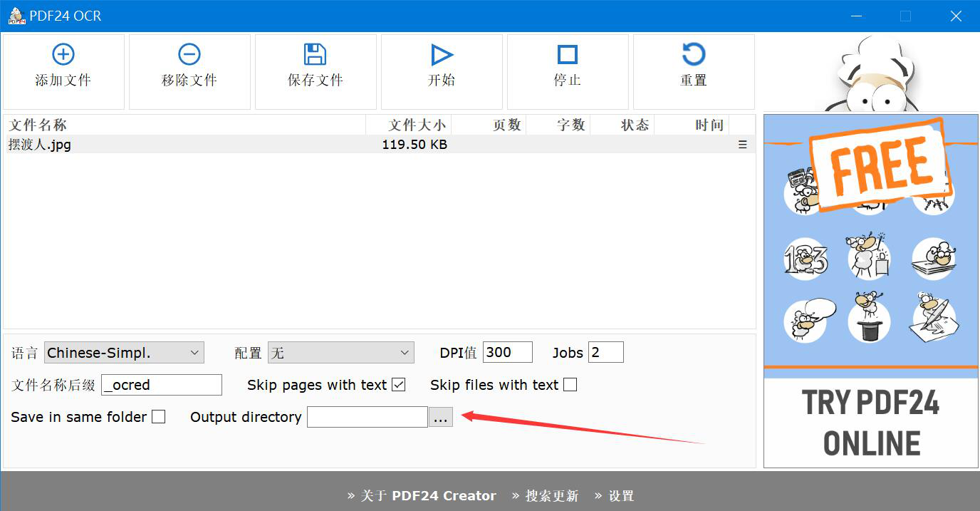This screenshot has width=980, height=511.
Task: Open the 语言 Chinese-Simpl. dropdown
Action: (124, 353)
